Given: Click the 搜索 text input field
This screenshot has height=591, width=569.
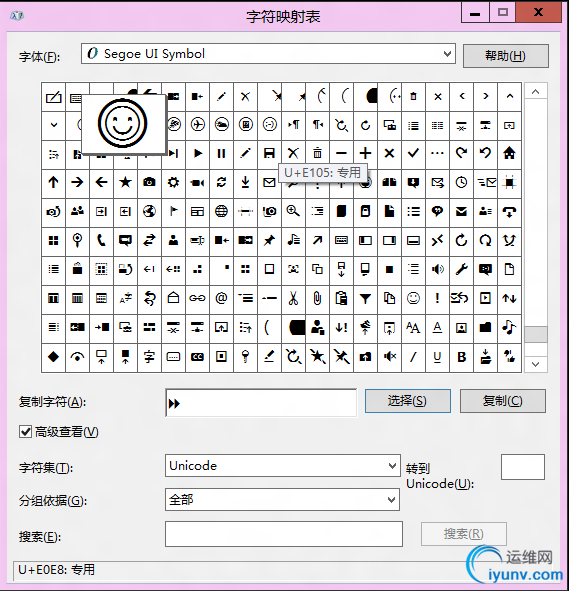Looking at the screenshot, I should [x=284, y=534].
